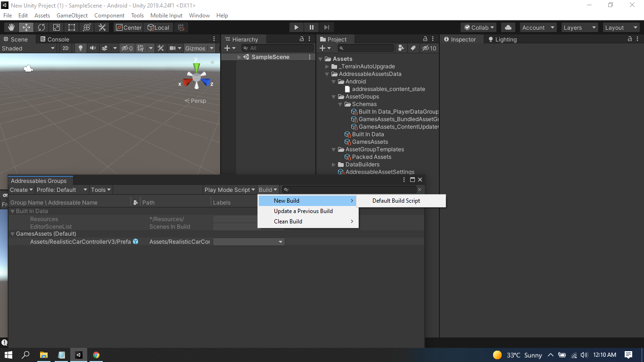Select the Move tool
644x362 pixels.
26,27
